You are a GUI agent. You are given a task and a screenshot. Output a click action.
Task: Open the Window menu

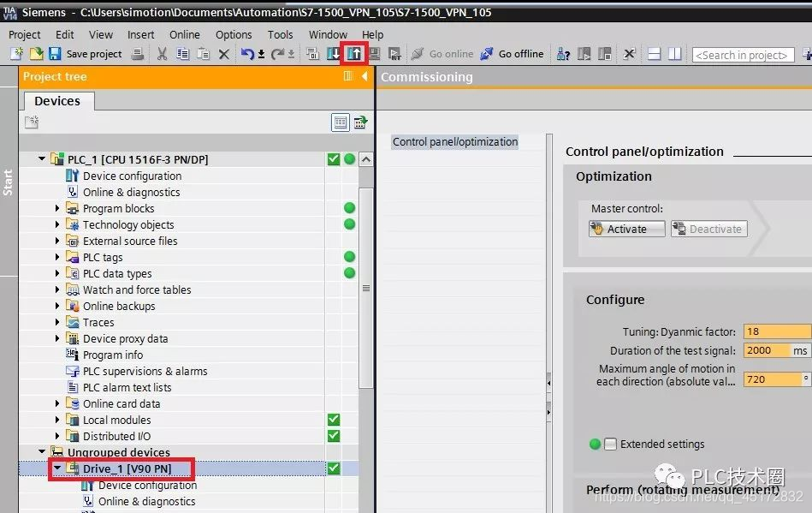click(x=328, y=35)
